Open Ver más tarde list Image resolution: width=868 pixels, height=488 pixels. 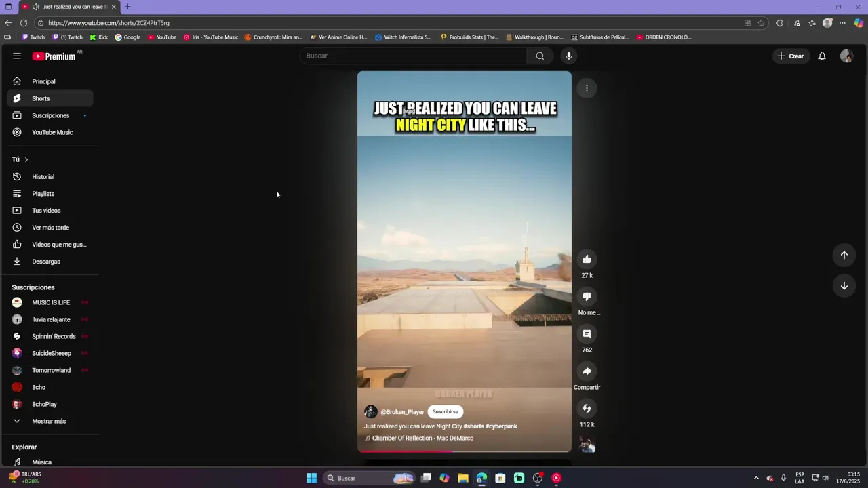pyautogui.click(x=50, y=228)
